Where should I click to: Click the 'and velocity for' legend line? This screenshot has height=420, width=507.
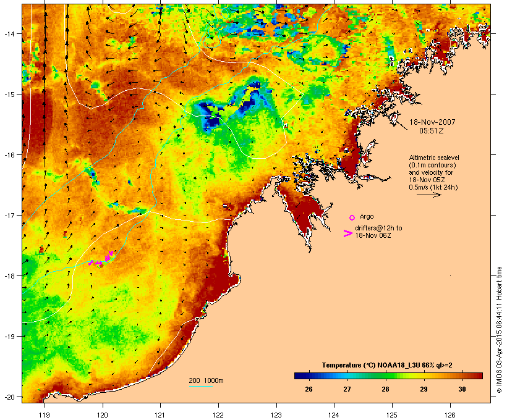pyautogui.click(x=431, y=172)
